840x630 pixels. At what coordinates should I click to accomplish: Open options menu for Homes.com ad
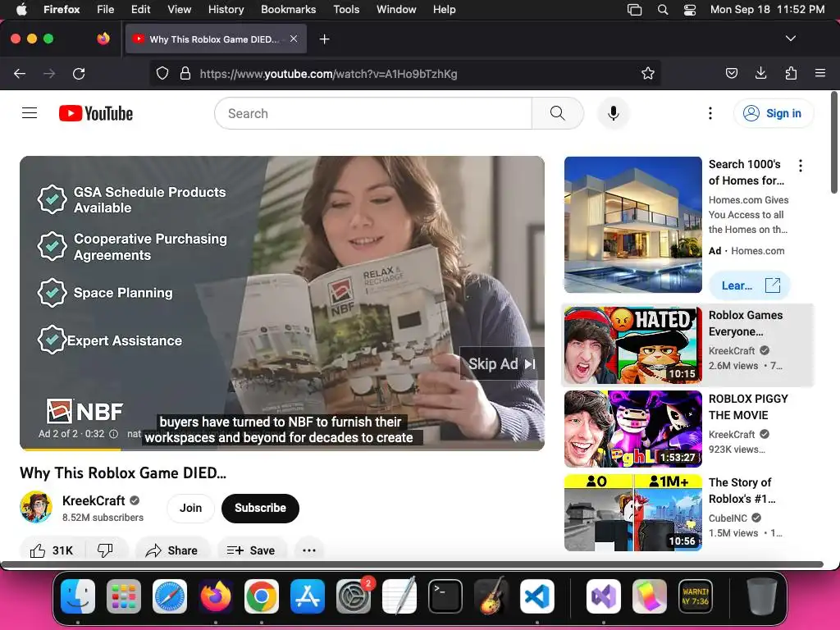[801, 166]
